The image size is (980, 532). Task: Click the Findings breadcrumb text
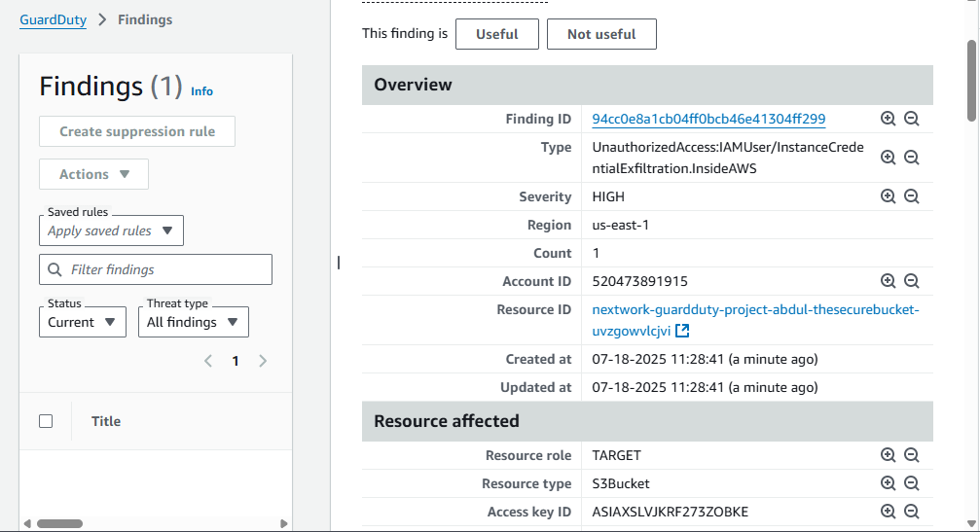tap(145, 20)
